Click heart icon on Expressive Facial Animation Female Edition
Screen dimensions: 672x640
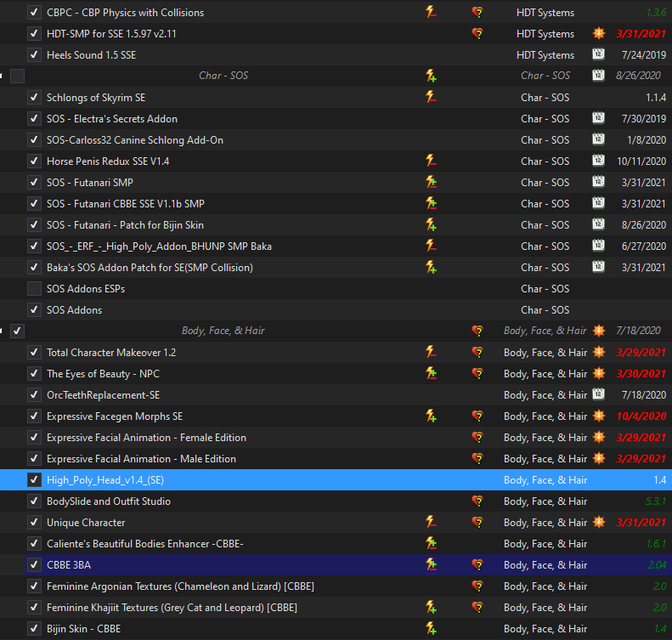477,437
